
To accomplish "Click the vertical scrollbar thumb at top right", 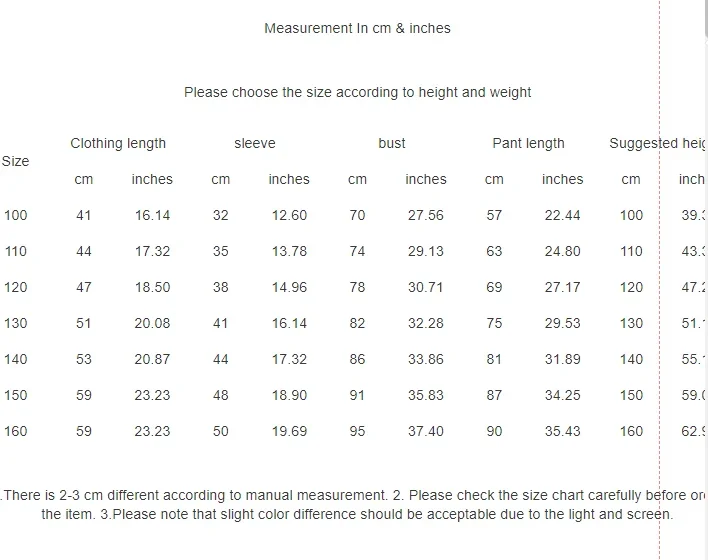I will pyautogui.click(x=706, y=20).
